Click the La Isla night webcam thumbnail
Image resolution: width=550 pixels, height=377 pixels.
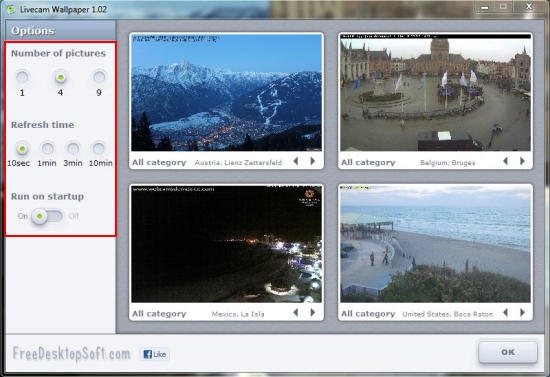click(x=227, y=244)
